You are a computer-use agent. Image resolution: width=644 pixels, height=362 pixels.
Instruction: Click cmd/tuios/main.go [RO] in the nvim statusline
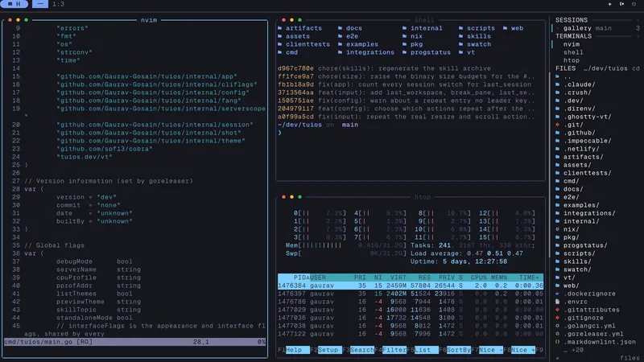48,342
